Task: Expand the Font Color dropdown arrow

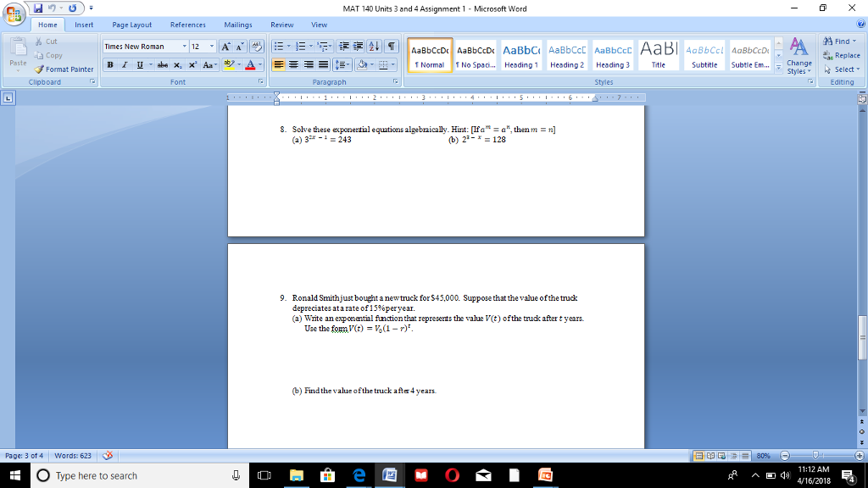Action: pyautogui.click(x=260, y=64)
